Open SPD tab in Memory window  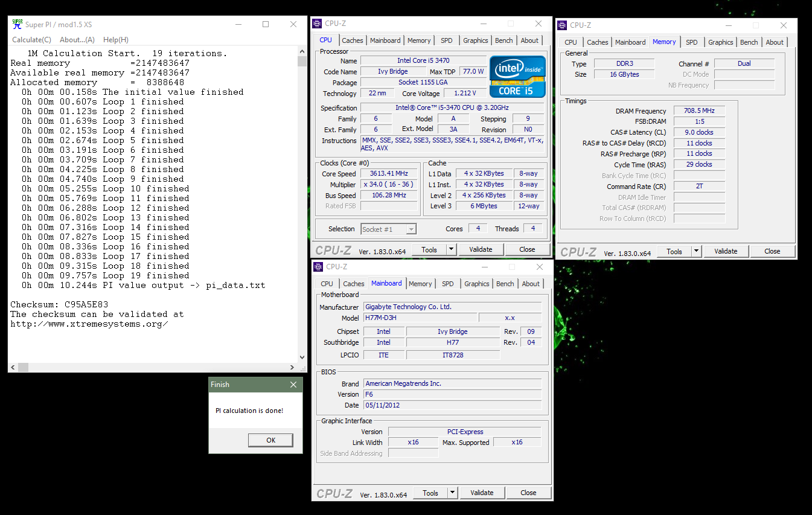click(692, 42)
